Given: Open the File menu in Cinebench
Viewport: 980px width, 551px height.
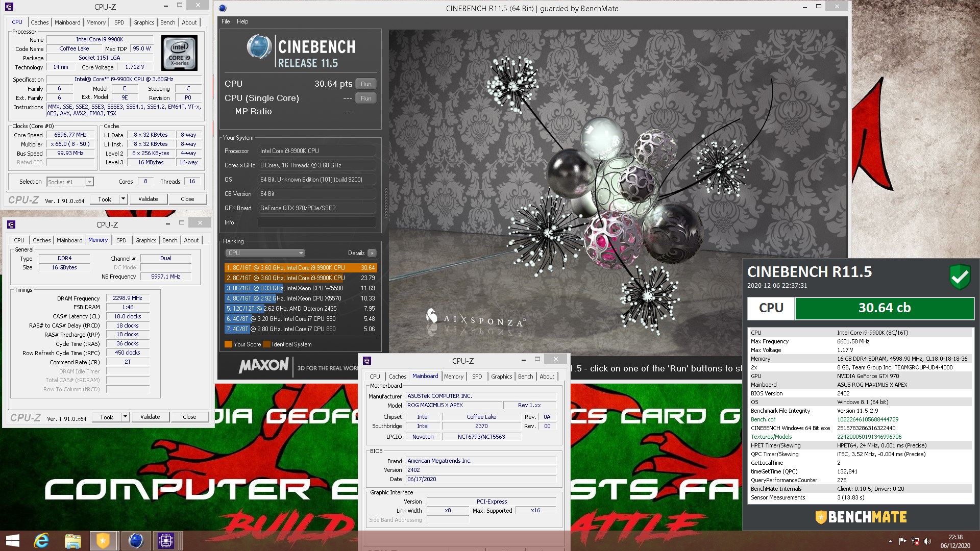Looking at the screenshot, I should tap(226, 21).
